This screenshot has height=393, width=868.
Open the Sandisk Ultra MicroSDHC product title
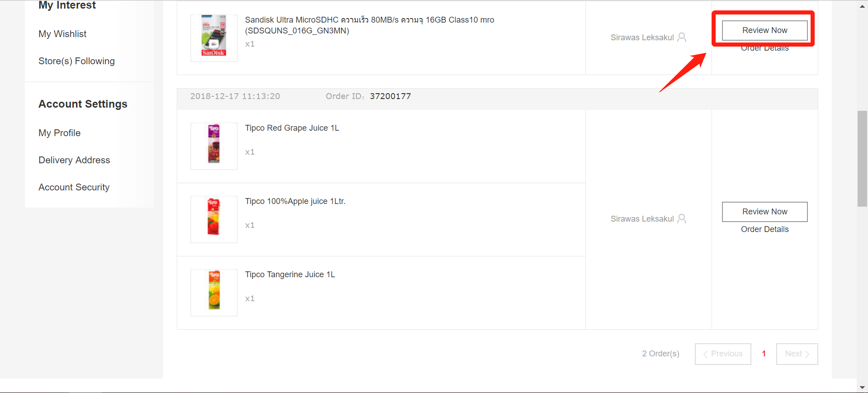pyautogui.click(x=369, y=25)
